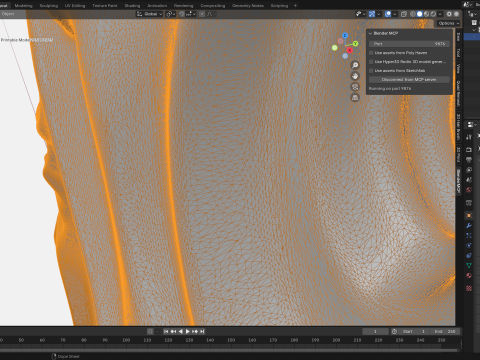Switch to the Shading workspace tab
Screen dimensions: 480x360
(132, 6)
